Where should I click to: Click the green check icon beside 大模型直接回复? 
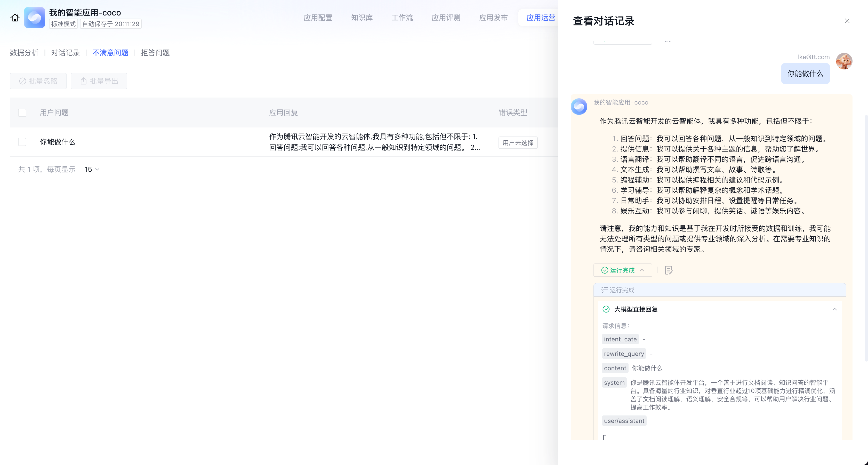coord(606,309)
